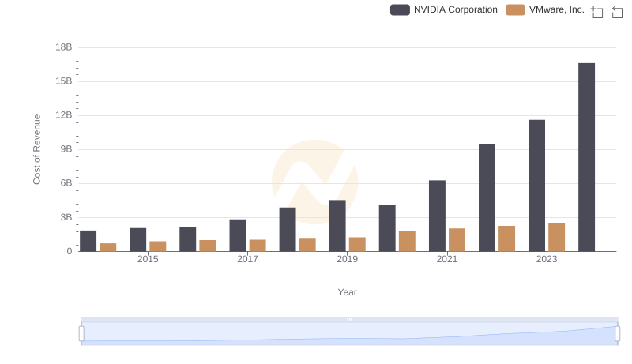Select the VMware bar for 2020
This screenshot has width=632, height=364.
[407, 241]
